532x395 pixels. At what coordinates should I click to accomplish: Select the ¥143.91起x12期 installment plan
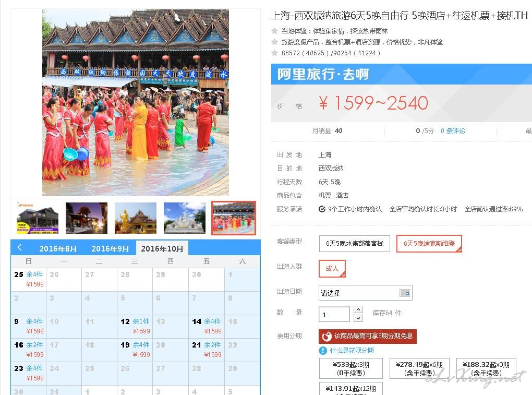click(351, 389)
